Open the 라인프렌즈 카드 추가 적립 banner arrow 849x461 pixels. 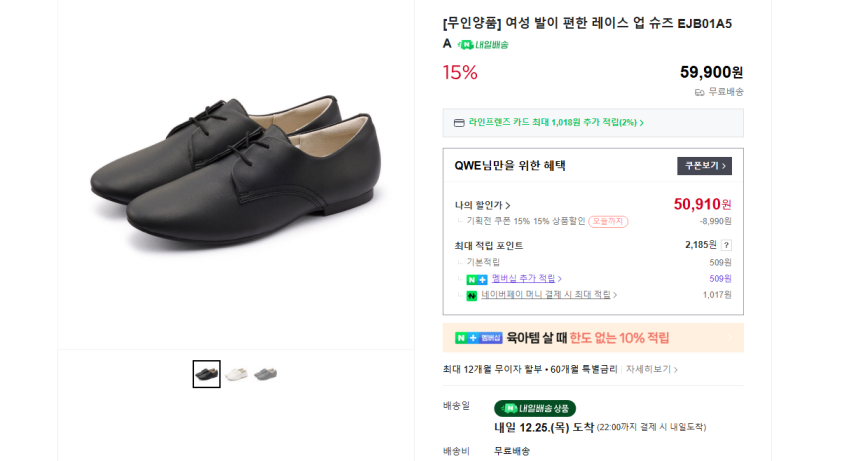(641, 123)
